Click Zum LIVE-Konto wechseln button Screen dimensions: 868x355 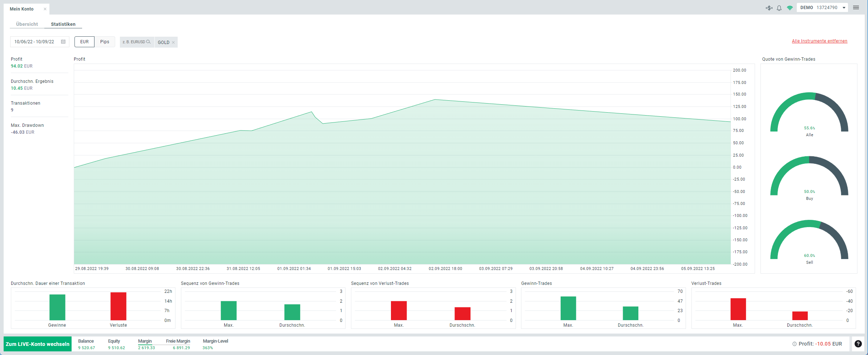[x=37, y=344]
